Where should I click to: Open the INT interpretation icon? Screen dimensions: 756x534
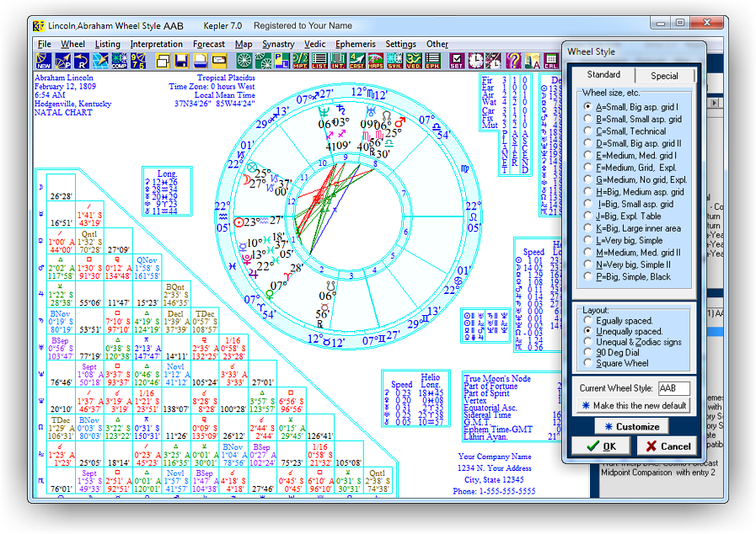click(338, 61)
